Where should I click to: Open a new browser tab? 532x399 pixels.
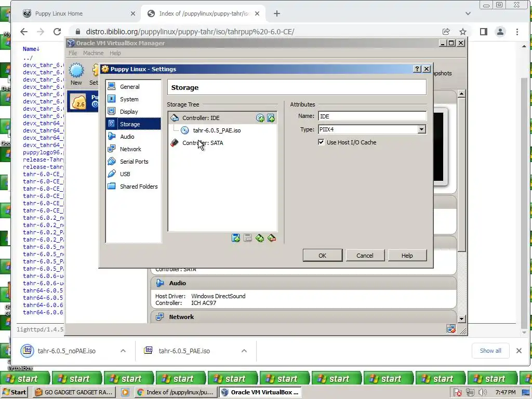coord(277,14)
